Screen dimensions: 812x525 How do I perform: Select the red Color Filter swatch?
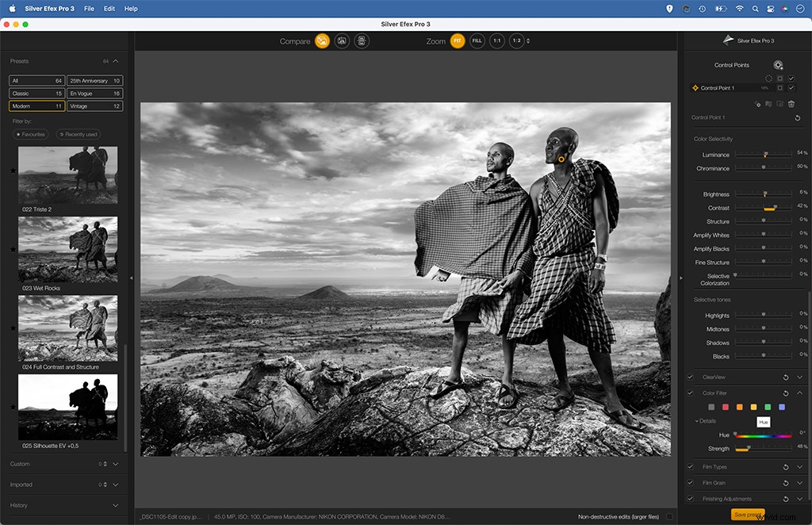click(x=725, y=407)
